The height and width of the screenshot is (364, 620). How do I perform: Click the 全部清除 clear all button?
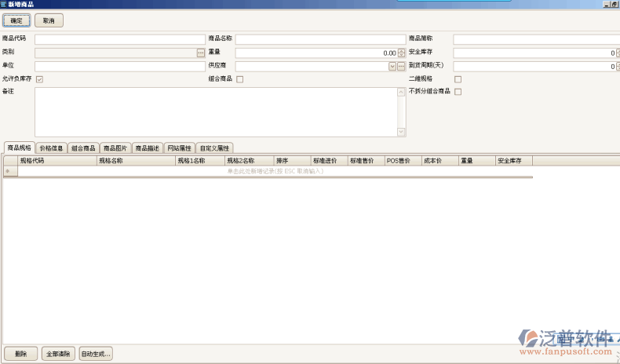58,354
